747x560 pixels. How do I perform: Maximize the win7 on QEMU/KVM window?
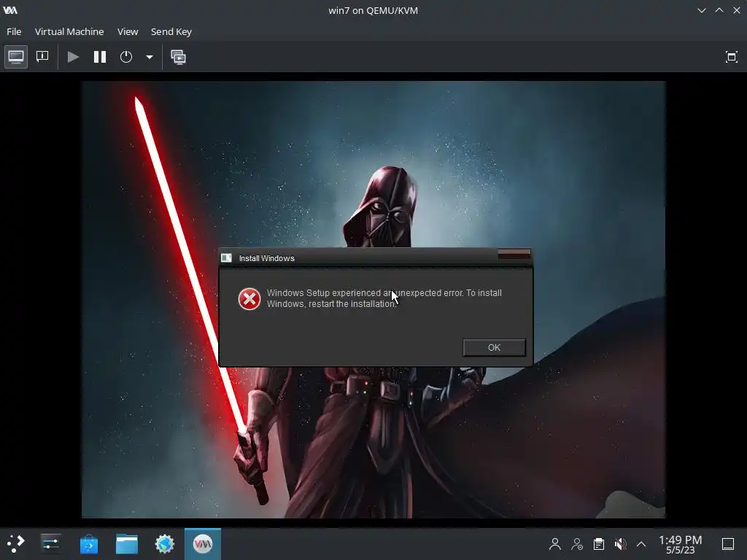pos(719,10)
